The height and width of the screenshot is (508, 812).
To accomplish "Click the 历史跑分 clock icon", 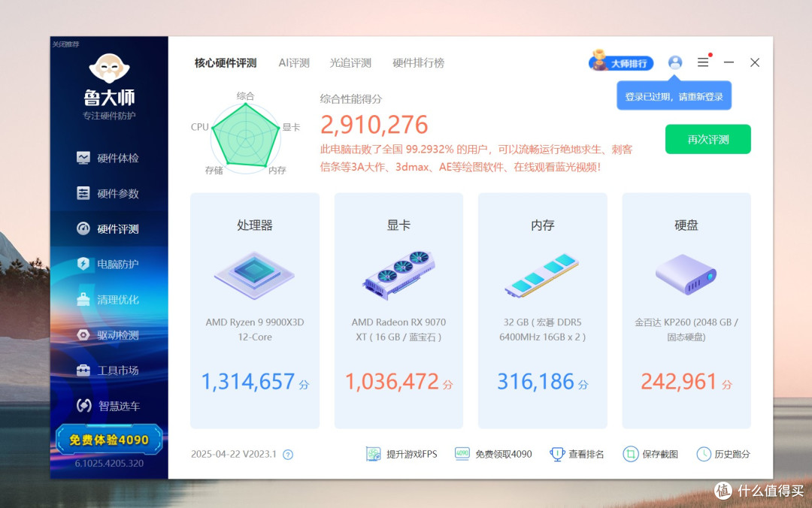I will tap(704, 454).
